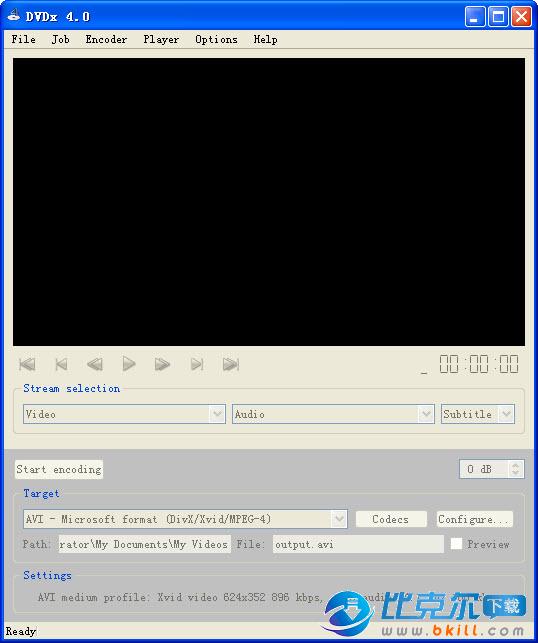
Task: Click the next chapter playback icon
Action: 197,364
